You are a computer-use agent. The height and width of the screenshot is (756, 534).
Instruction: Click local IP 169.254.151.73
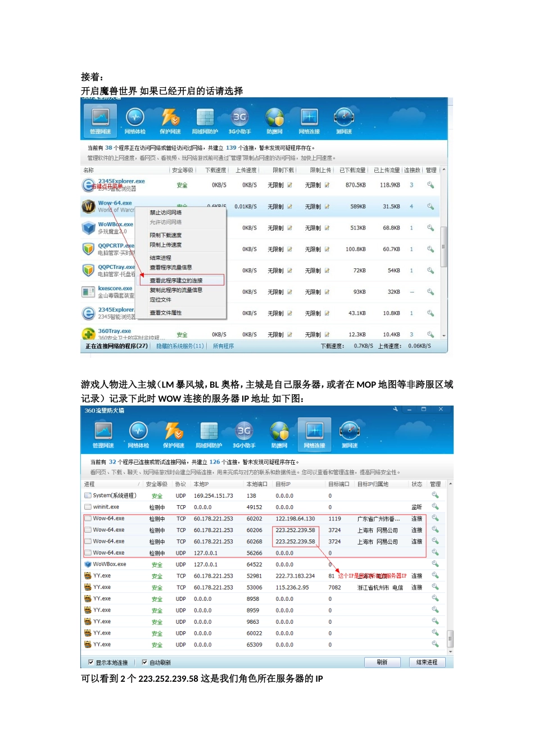[x=213, y=496]
